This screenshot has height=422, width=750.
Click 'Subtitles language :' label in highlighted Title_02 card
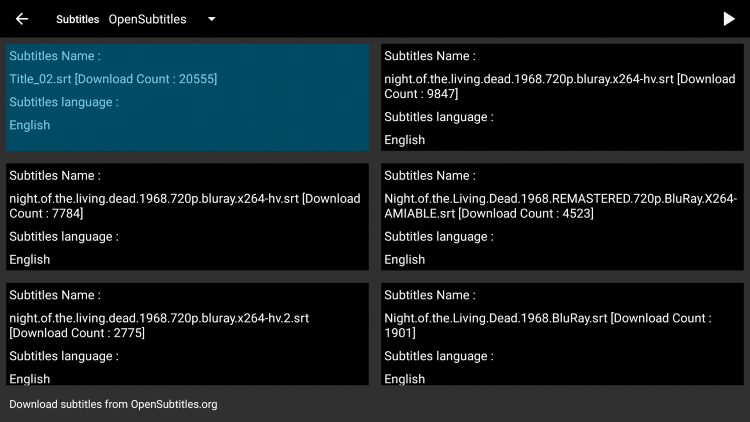(64, 102)
